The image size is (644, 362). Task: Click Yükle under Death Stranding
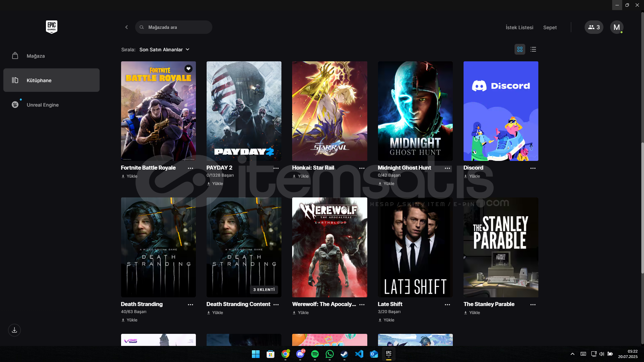coord(129,320)
